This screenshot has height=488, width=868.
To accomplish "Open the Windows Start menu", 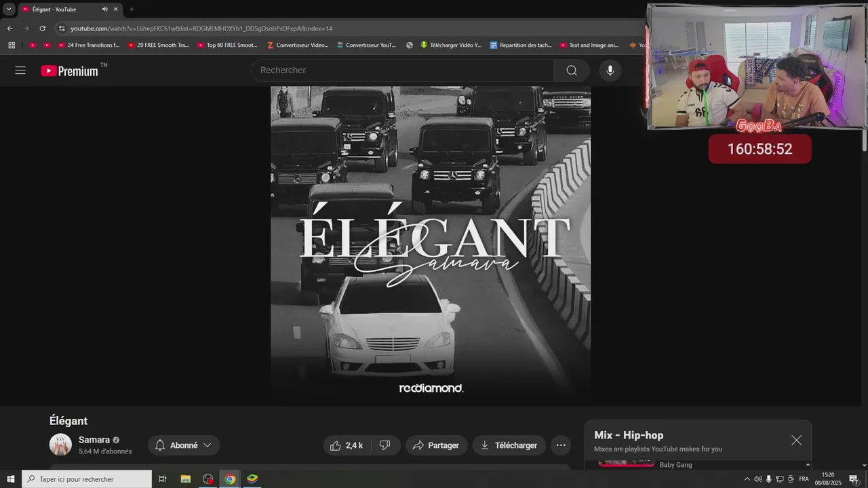I will [10, 479].
